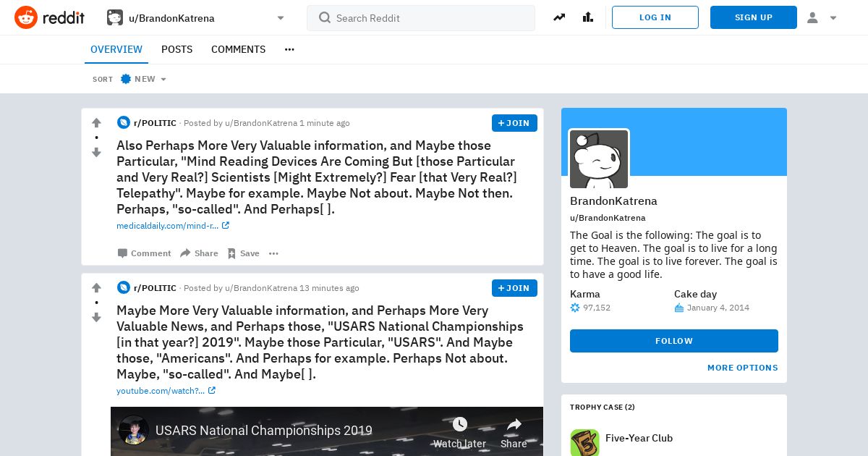Open more options (…) on first post

(273, 253)
